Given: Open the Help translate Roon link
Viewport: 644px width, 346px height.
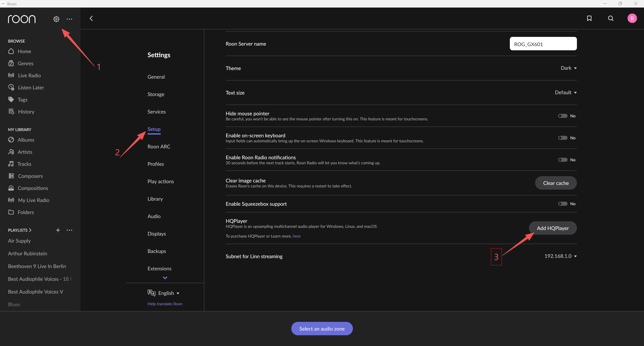Looking at the screenshot, I should (x=165, y=304).
